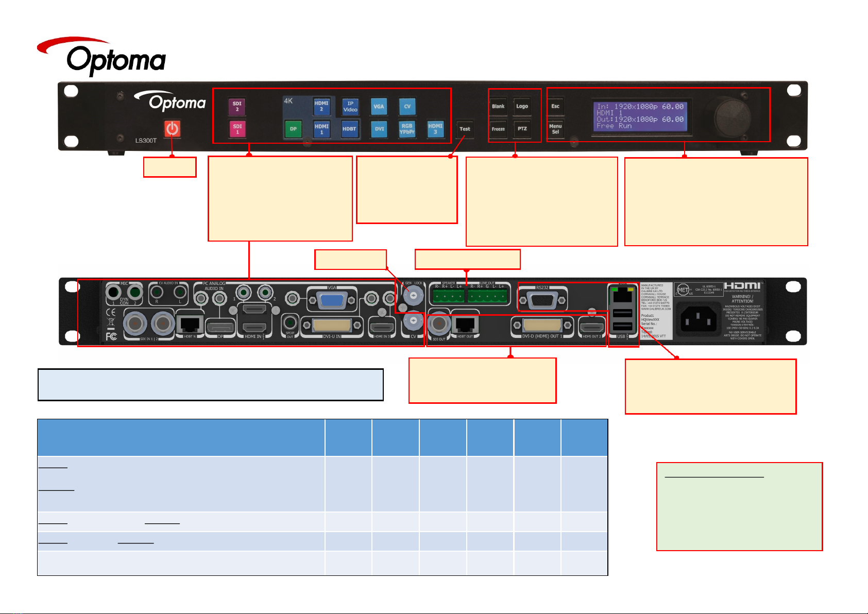The image size is (868, 614).
Task: Click the CV Audio In R jack
Action: (157, 293)
